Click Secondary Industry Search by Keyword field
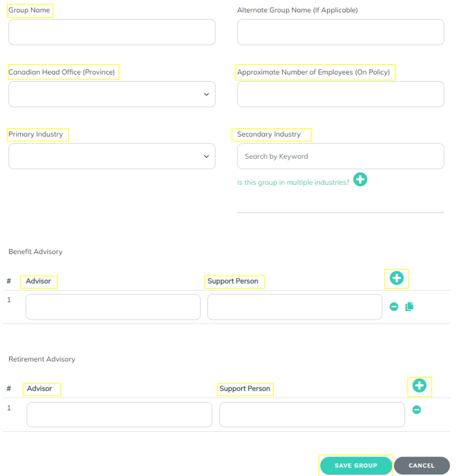This screenshot has width=460, height=476. pyautogui.click(x=341, y=156)
